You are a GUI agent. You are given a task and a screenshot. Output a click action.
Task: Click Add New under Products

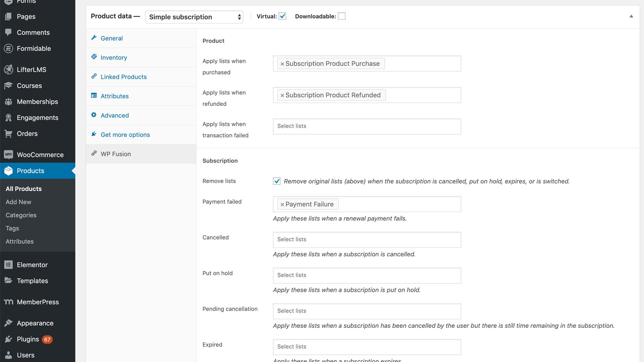[18, 202]
